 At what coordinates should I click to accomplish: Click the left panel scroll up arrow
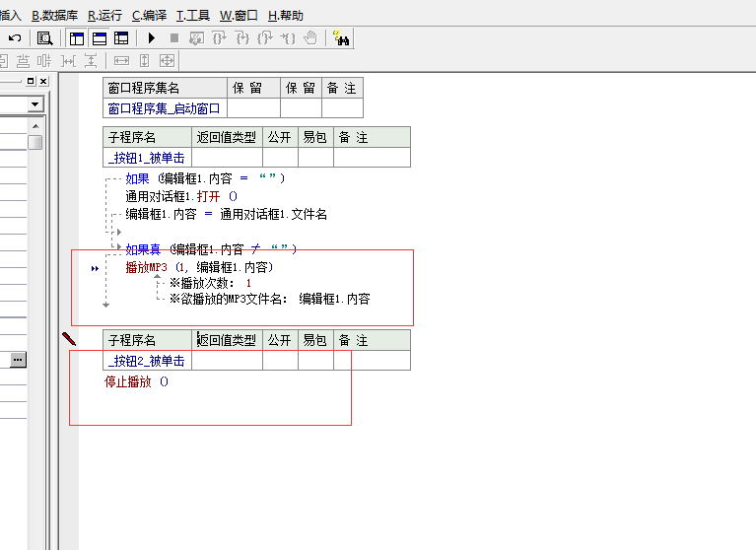[x=35, y=126]
